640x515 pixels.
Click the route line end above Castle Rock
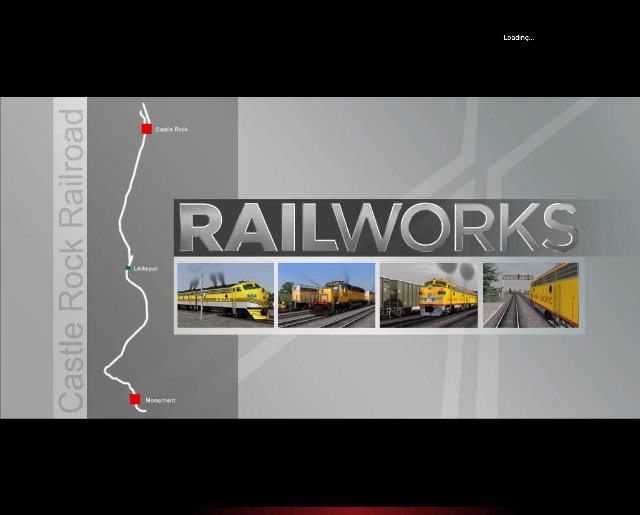pos(142,106)
